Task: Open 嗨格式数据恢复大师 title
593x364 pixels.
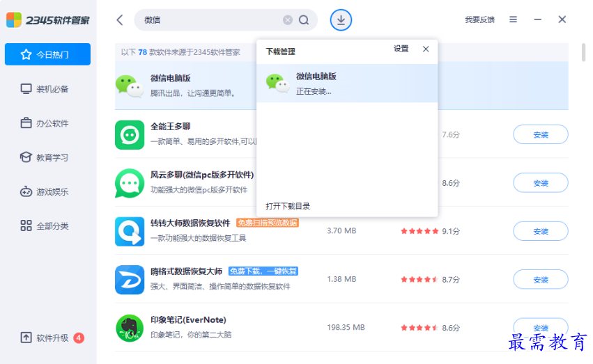Action: (x=186, y=271)
